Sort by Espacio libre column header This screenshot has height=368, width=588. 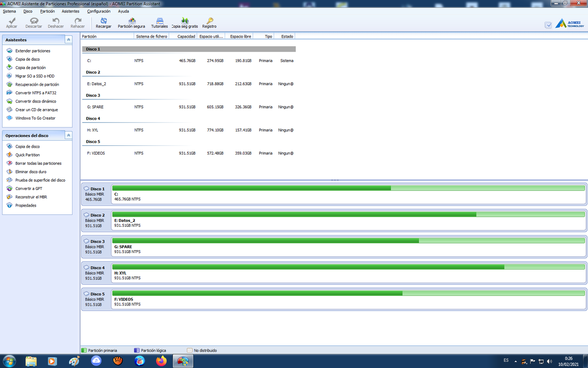pyautogui.click(x=240, y=36)
